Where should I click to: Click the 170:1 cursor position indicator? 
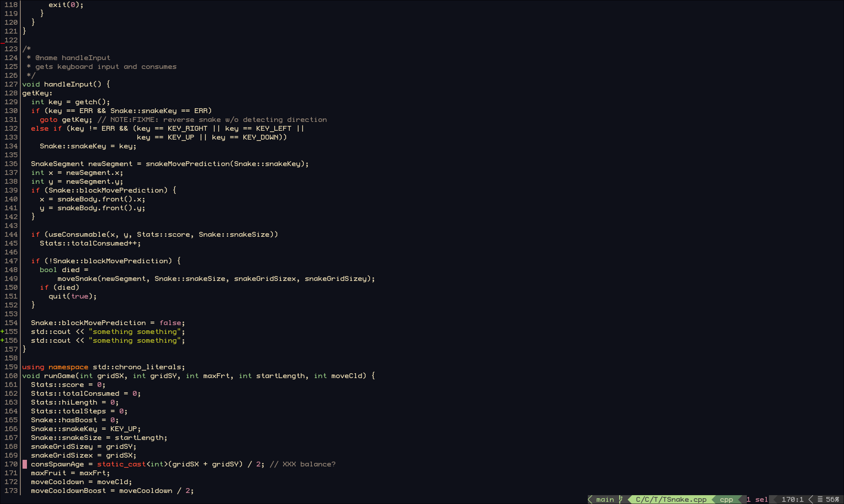click(792, 499)
